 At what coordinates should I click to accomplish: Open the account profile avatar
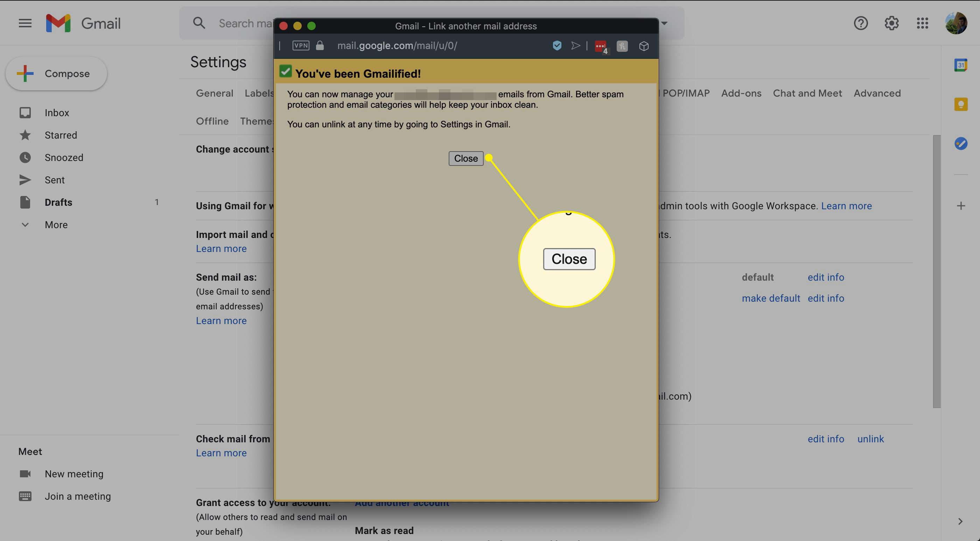956,23
